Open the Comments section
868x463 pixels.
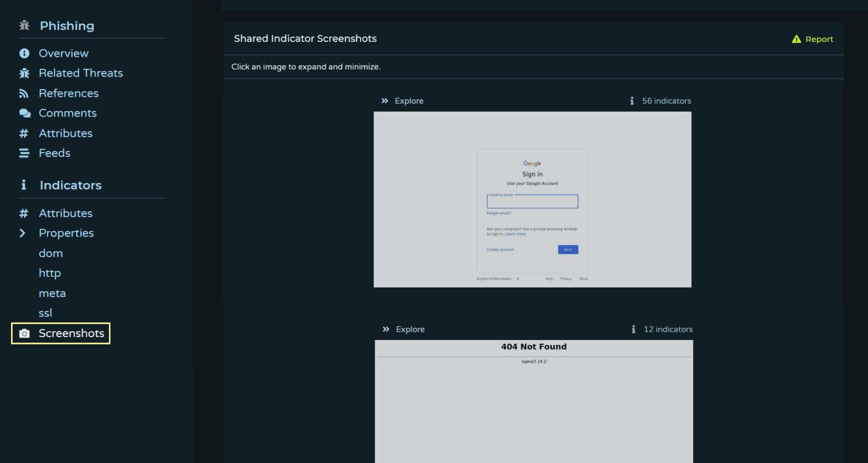68,113
